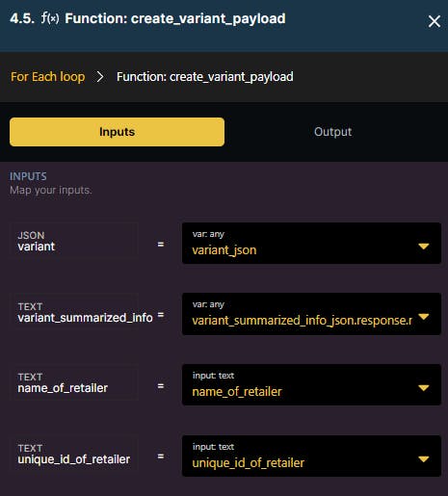Screen dimensions: 448x496
Task: Select the Inputs tab
Action: point(117,132)
